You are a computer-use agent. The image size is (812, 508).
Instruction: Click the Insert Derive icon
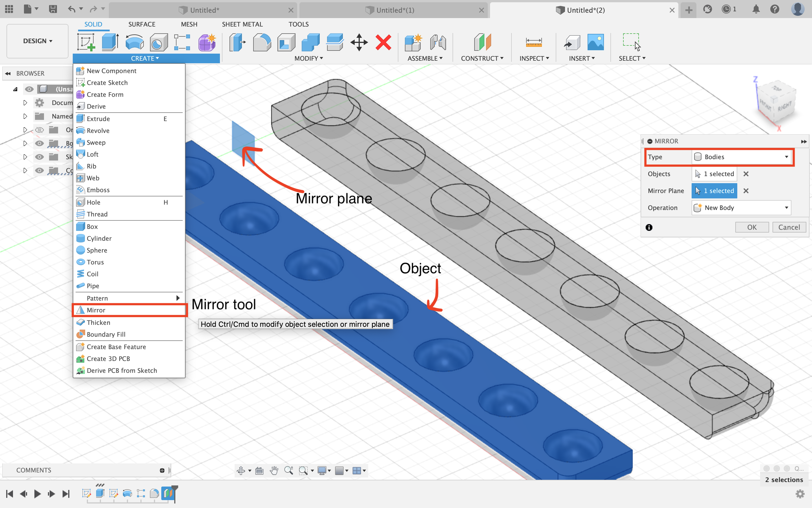[572, 43]
